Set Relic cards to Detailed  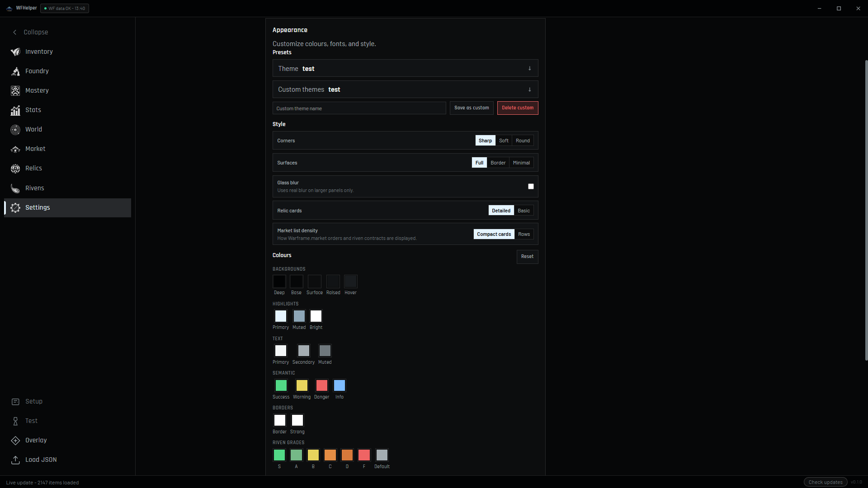[x=501, y=211]
